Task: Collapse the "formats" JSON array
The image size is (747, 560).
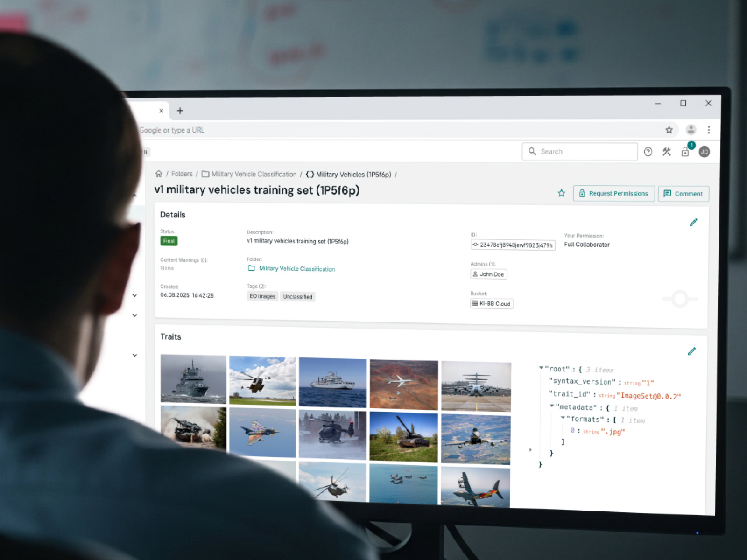Action: [x=563, y=418]
